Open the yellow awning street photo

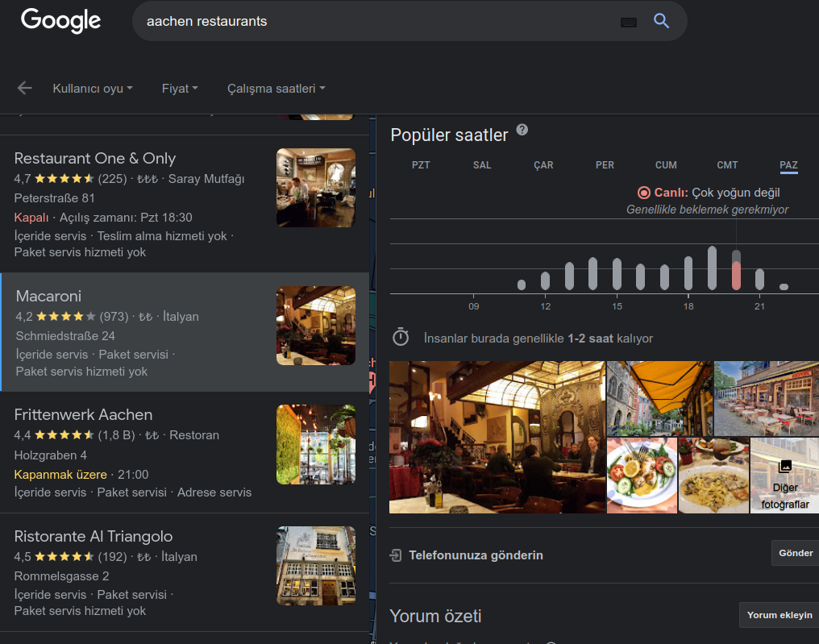tap(659, 398)
